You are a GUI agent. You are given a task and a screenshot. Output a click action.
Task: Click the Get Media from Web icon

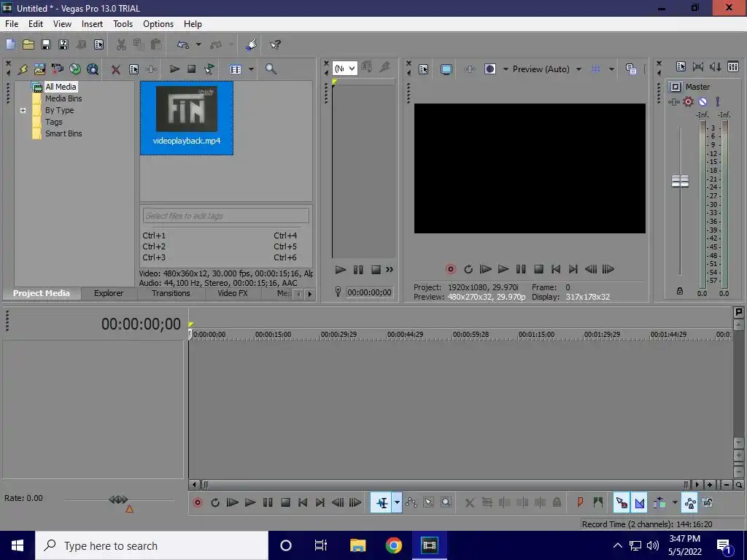pos(93,69)
